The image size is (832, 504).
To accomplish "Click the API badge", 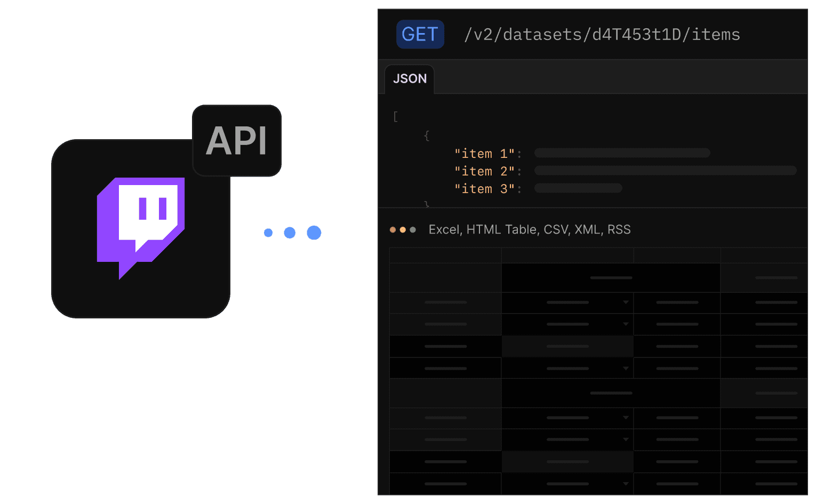I will [x=237, y=141].
